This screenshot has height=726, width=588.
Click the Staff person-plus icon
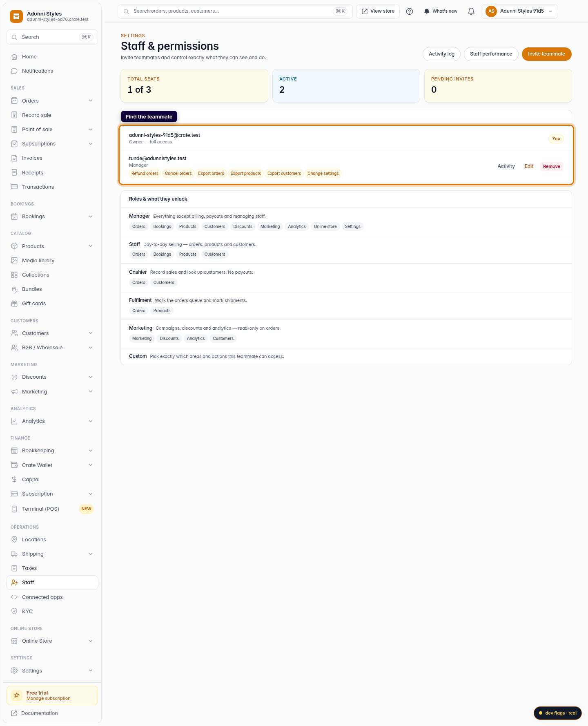14,583
